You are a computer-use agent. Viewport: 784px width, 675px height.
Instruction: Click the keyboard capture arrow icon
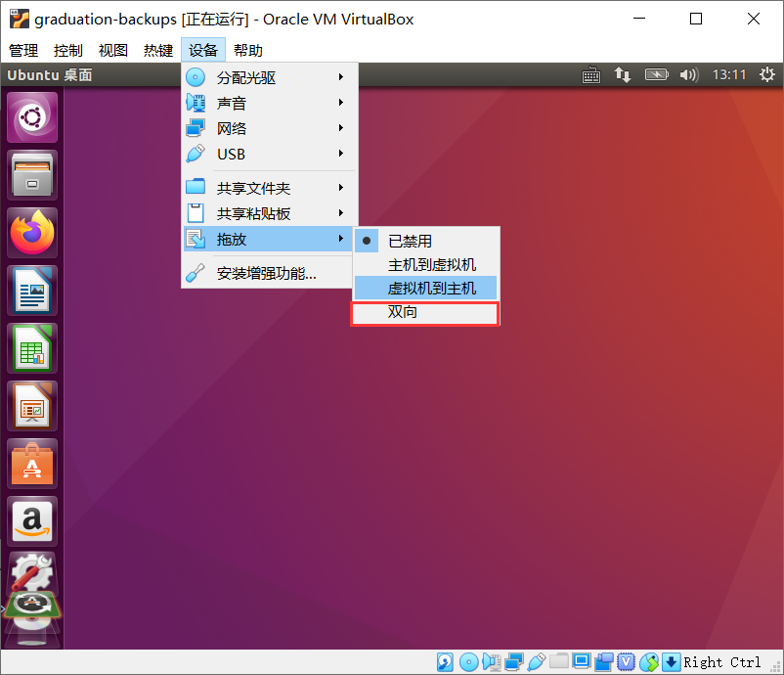671,662
